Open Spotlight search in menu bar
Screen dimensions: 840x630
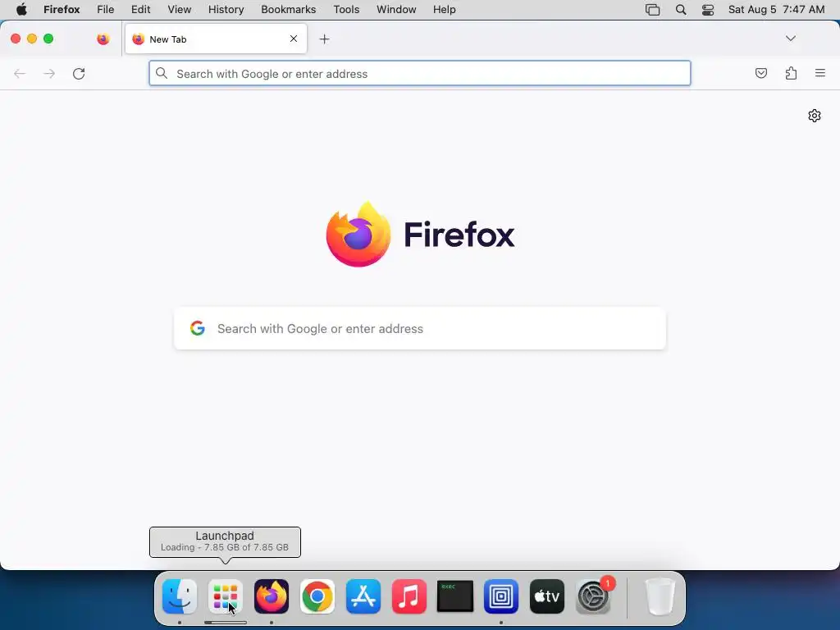coord(681,10)
